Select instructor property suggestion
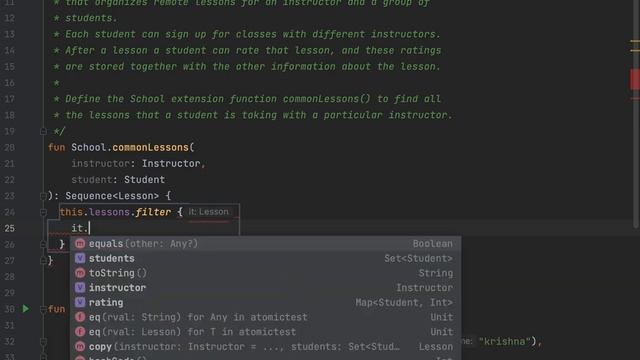Screen dimensions: 640x360 pyautogui.click(x=266, y=288)
